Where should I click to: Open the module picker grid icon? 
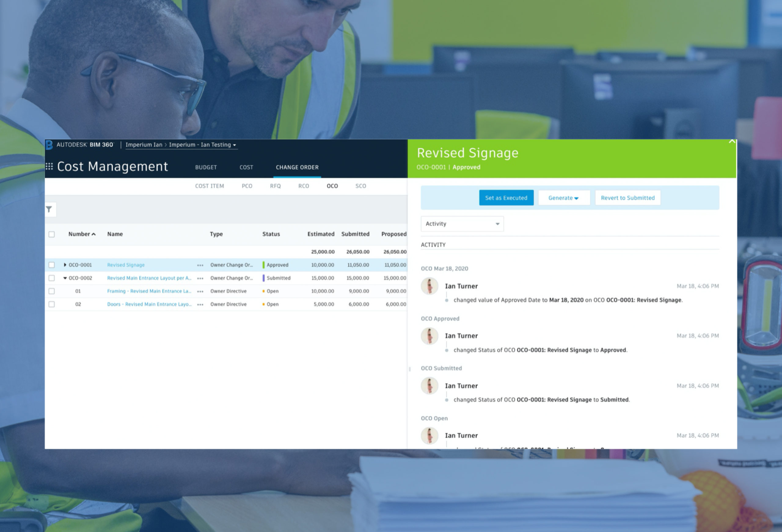(x=49, y=166)
